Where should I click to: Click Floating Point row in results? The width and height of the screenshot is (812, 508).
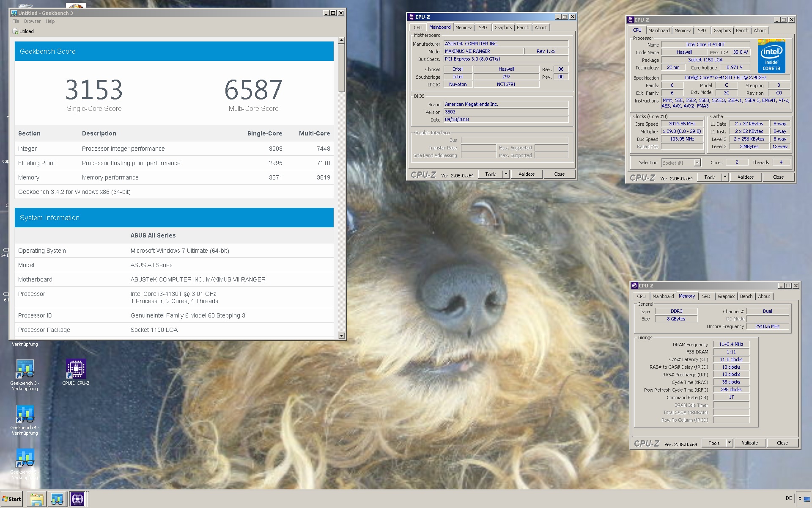pos(174,163)
